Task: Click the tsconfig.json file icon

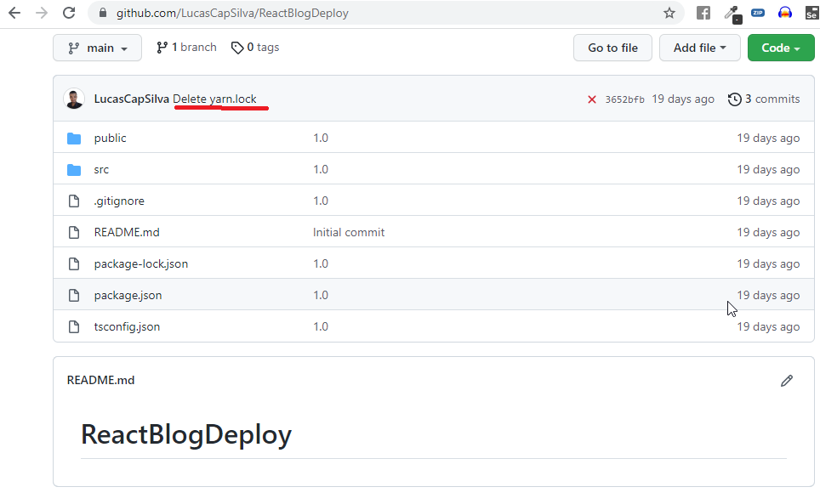Action: tap(74, 326)
